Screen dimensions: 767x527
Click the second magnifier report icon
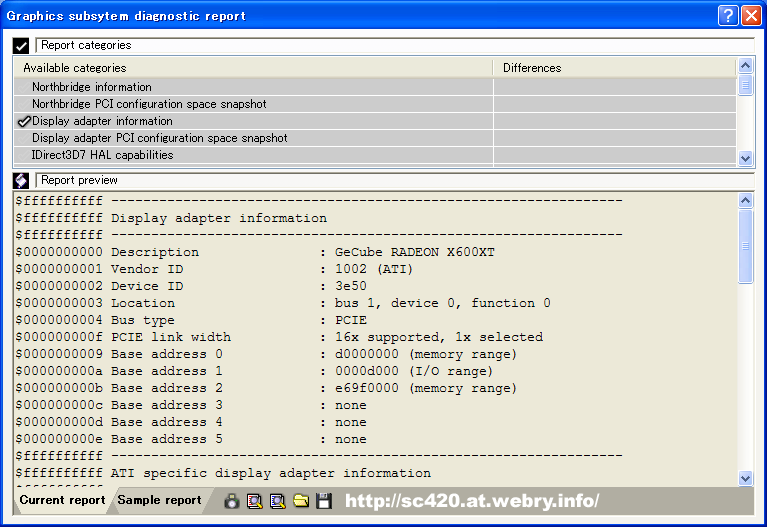[x=277, y=501]
